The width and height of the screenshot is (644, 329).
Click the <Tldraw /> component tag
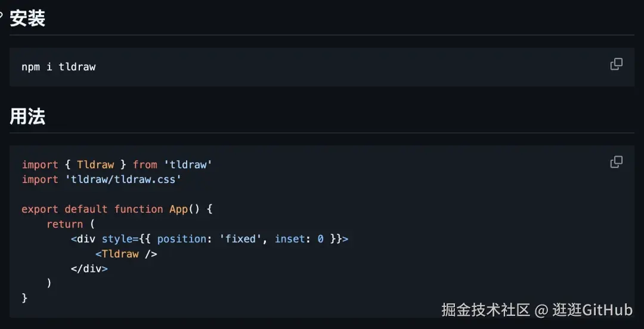[x=126, y=254]
